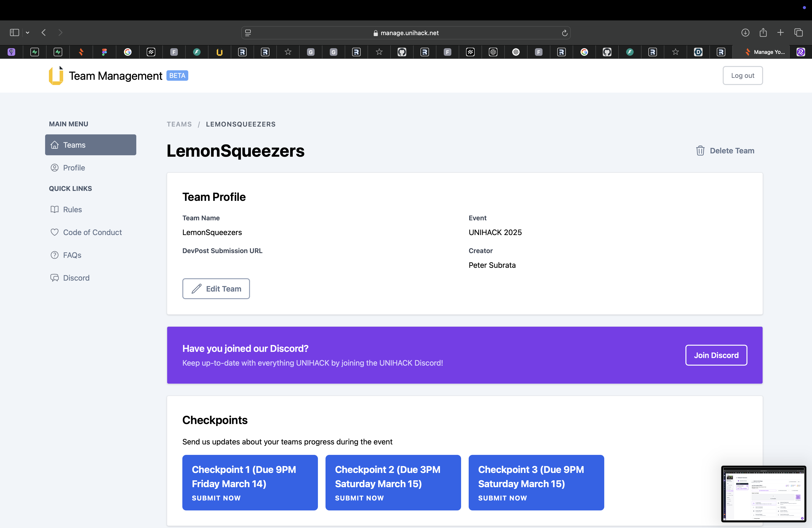The height and width of the screenshot is (528, 812).
Task: Toggle the Safari sidebar
Action: tap(14, 32)
